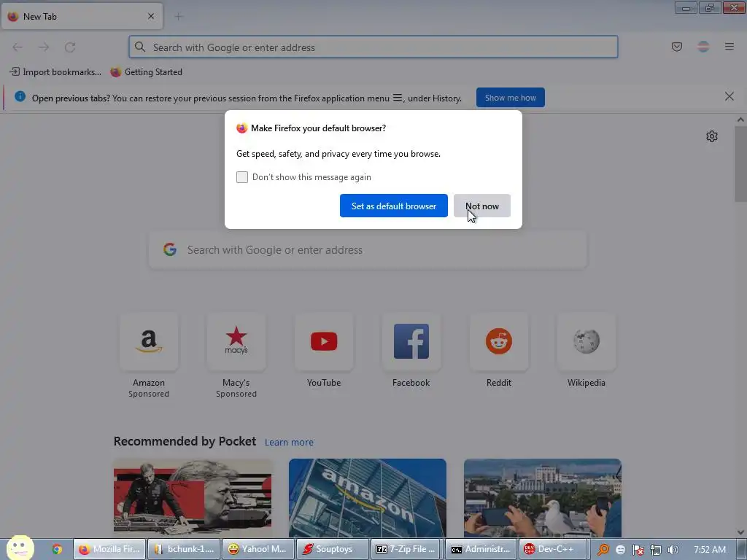Reload the current page
This screenshot has width=747, height=560.
pyautogui.click(x=70, y=47)
